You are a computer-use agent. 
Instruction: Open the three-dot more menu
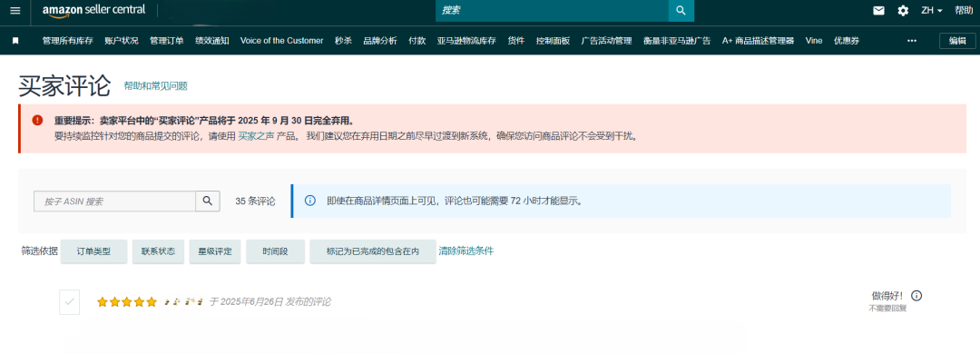[912, 41]
